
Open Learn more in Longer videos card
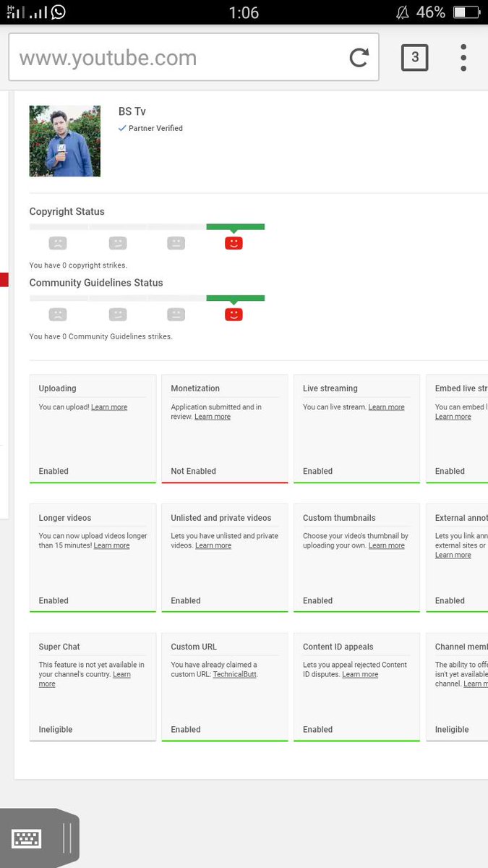coord(112,545)
